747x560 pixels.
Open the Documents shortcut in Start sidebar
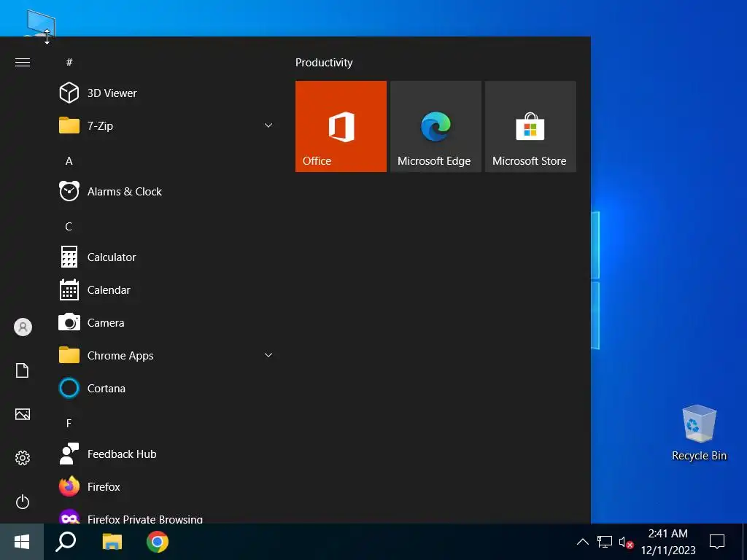23,370
